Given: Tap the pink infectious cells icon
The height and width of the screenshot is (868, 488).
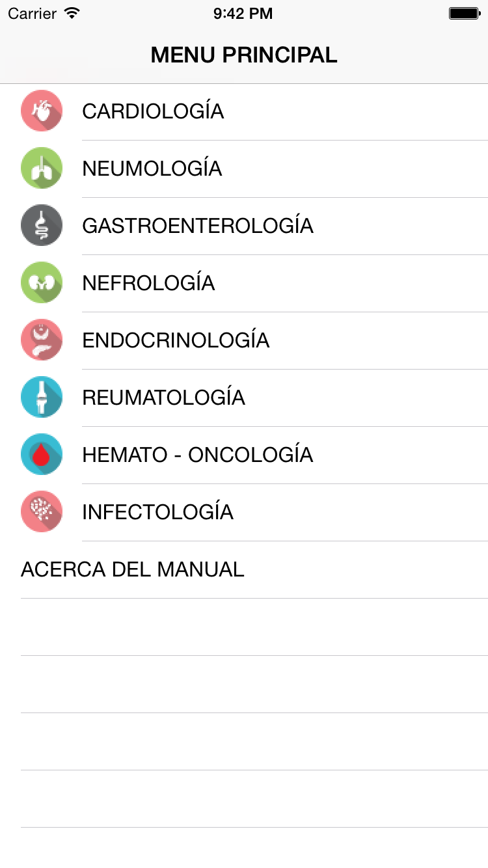Looking at the screenshot, I should coord(42,512).
